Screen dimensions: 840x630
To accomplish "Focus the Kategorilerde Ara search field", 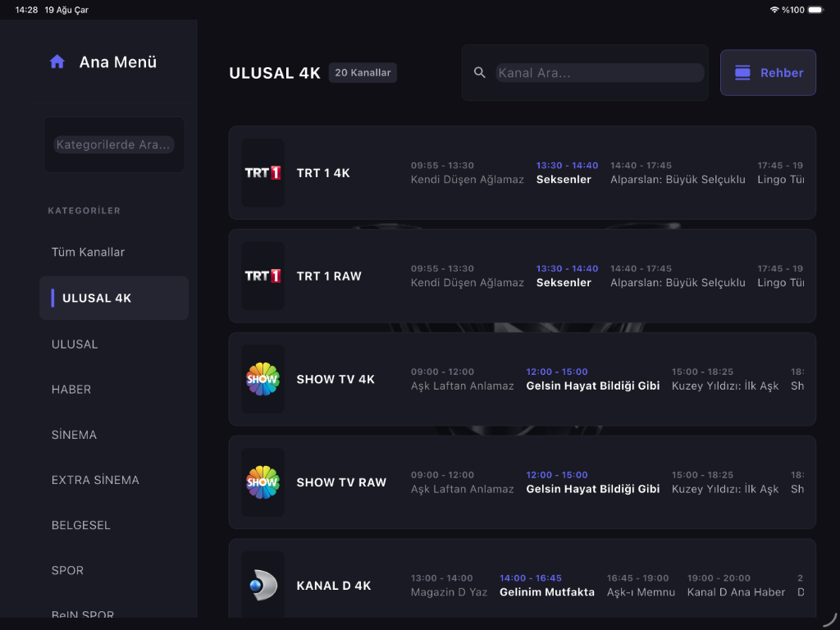I will (x=113, y=144).
